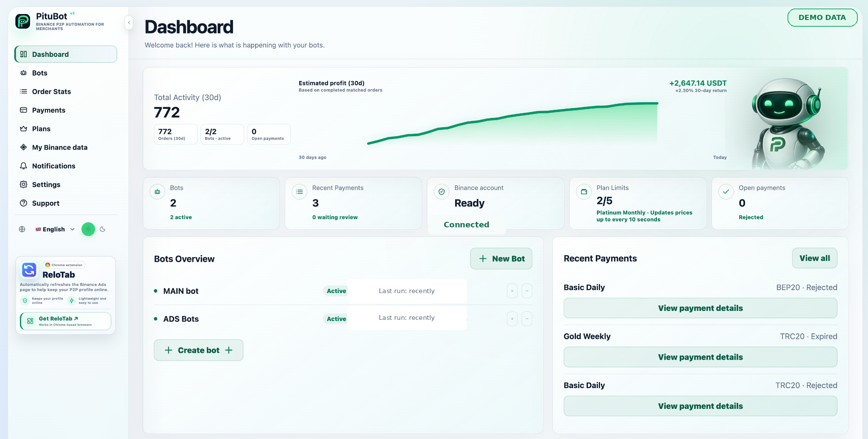Click the PituBot logo icon
Image resolution: width=868 pixels, height=439 pixels.
pyautogui.click(x=23, y=21)
